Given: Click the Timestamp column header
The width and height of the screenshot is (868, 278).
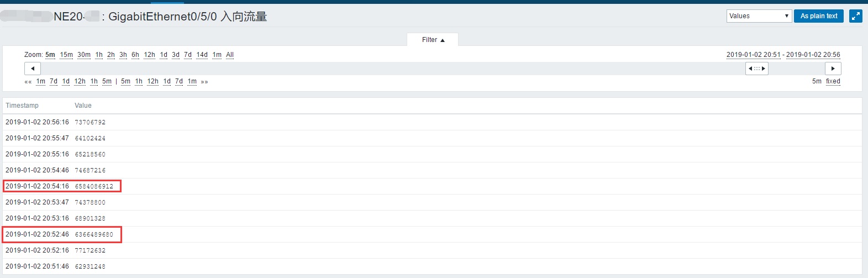Looking at the screenshot, I should [x=22, y=106].
